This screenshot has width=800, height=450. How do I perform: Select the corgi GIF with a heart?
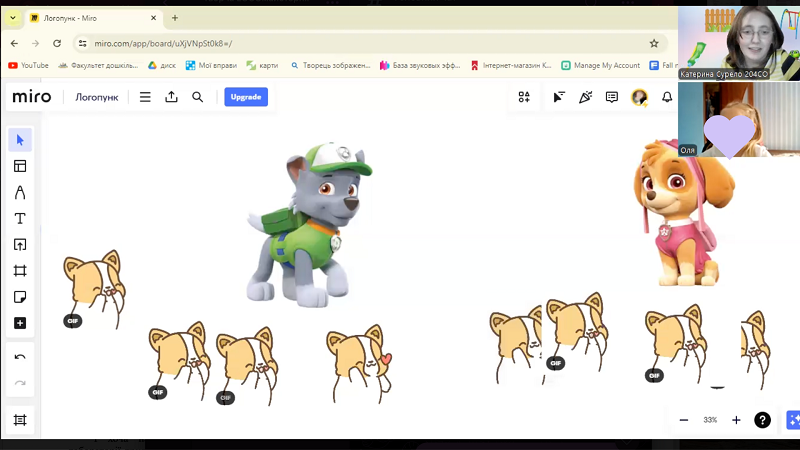click(359, 364)
